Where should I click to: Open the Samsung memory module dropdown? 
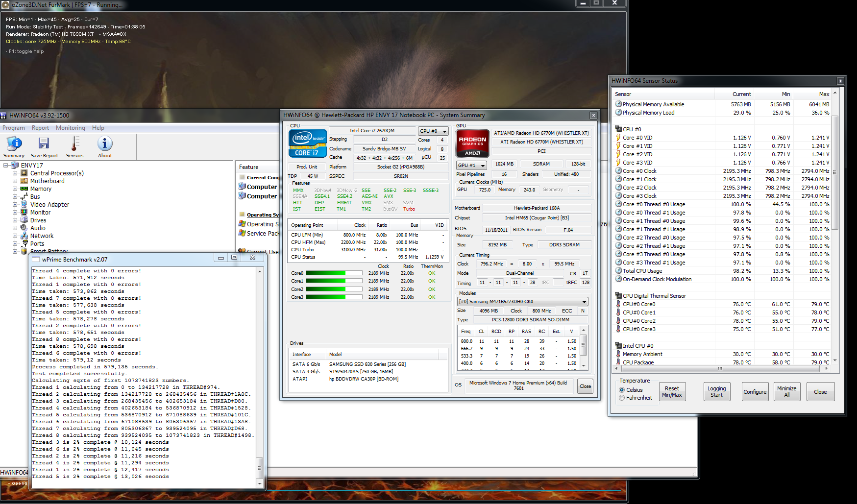click(522, 302)
